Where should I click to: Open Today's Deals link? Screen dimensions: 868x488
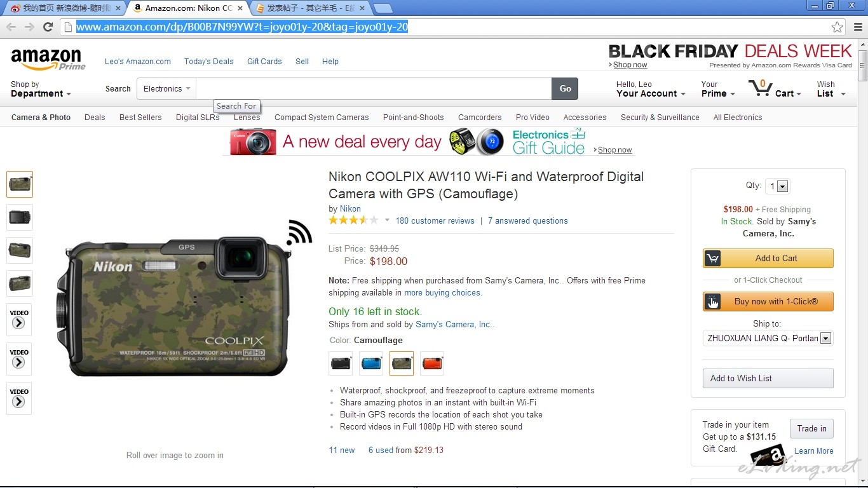(x=208, y=62)
